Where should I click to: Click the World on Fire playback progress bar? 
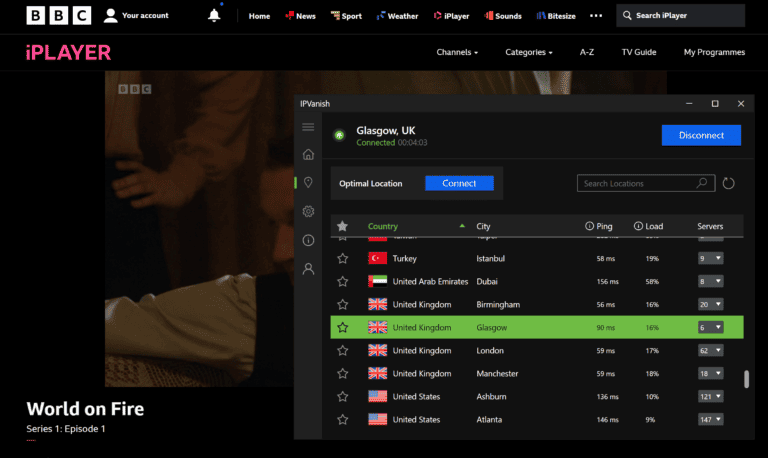click(31, 440)
